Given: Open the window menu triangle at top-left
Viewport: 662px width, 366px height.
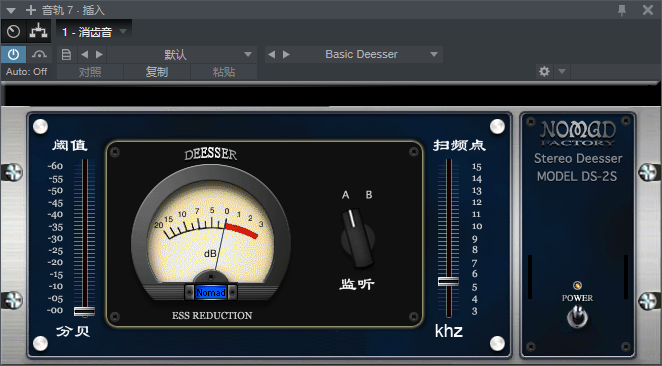Looking at the screenshot, I should [x=11, y=11].
